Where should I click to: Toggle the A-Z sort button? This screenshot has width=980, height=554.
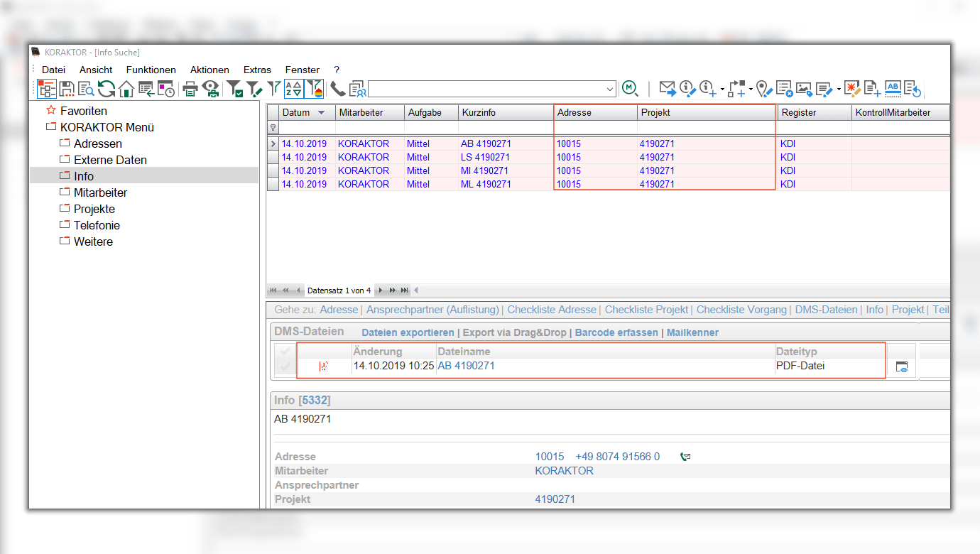[x=294, y=89]
